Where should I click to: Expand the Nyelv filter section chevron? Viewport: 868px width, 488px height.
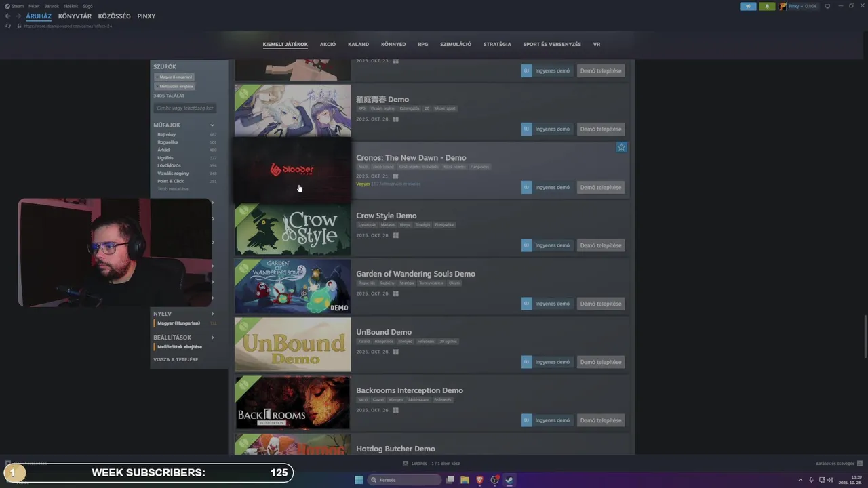pos(212,314)
